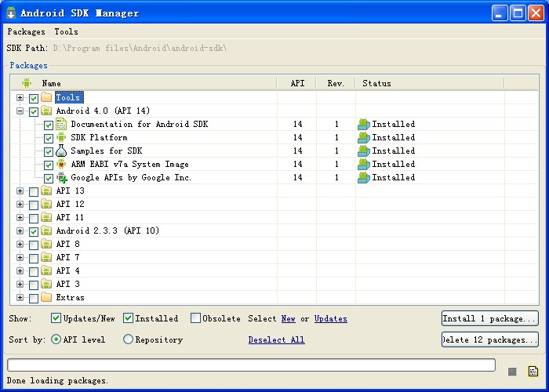
Task: Click the API column header
Action: click(297, 83)
